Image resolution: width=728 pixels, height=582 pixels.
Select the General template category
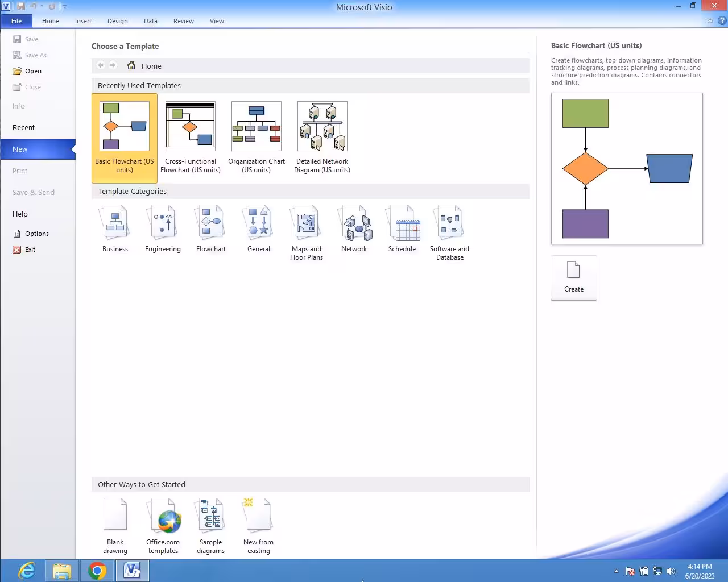(x=258, y=227)
